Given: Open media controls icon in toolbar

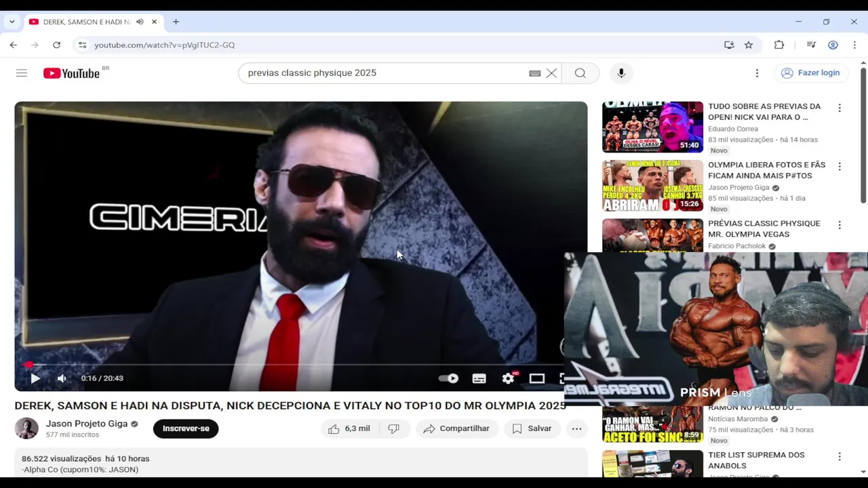Looking at the screenshot, I should click(811, 45).
